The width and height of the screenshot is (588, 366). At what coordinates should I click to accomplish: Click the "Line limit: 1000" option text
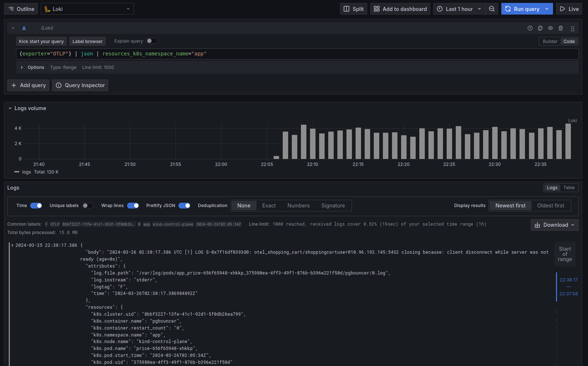pyautogui.click(x=98, y=67)
